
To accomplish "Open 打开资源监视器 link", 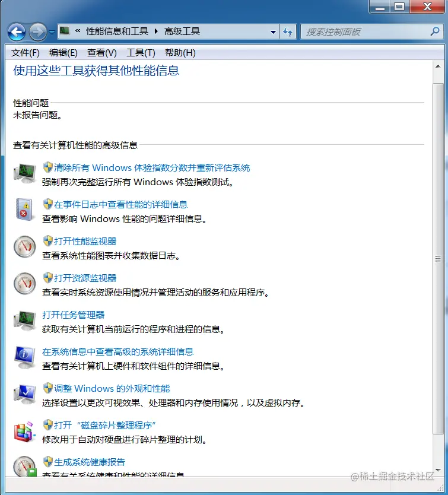I will [85, 278].
